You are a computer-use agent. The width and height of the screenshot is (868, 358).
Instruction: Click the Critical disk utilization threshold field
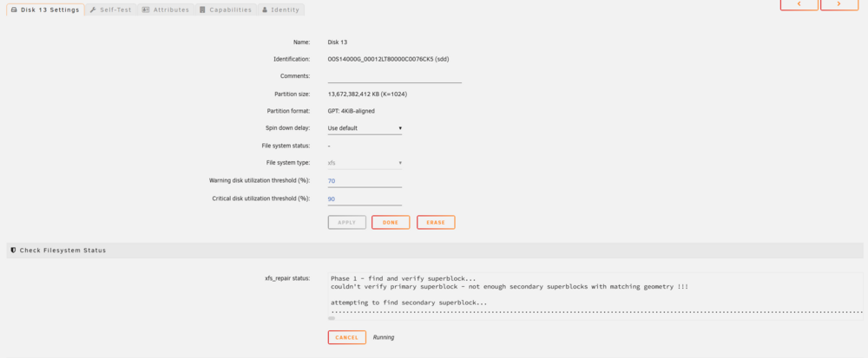(x=365, y=199)
